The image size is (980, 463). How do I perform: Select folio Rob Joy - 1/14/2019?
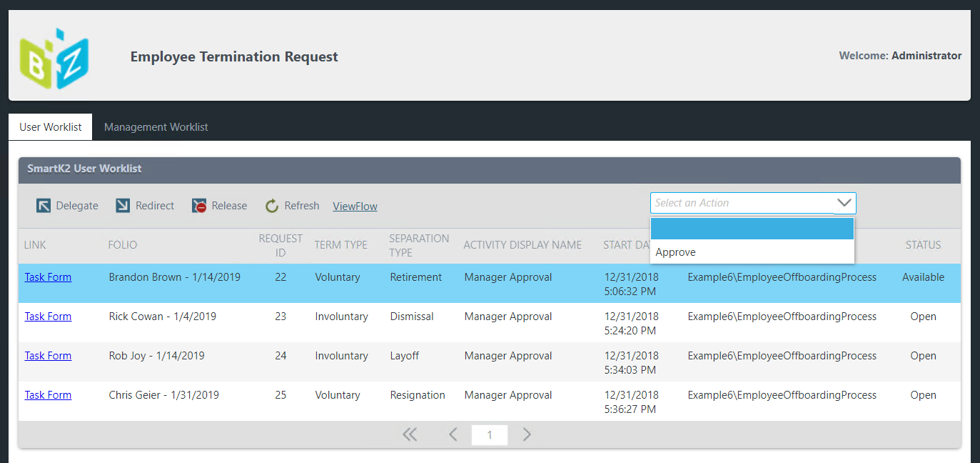(157, 356)
